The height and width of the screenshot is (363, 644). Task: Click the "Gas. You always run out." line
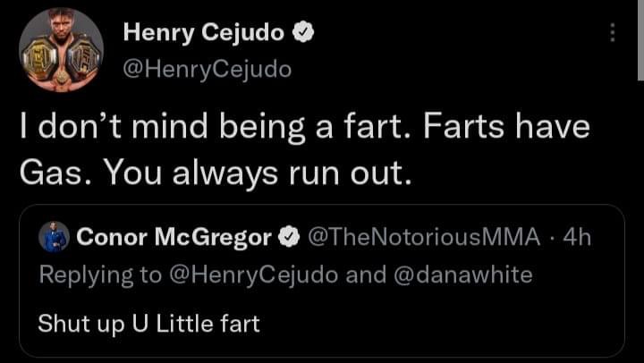(x=216, y=173)
